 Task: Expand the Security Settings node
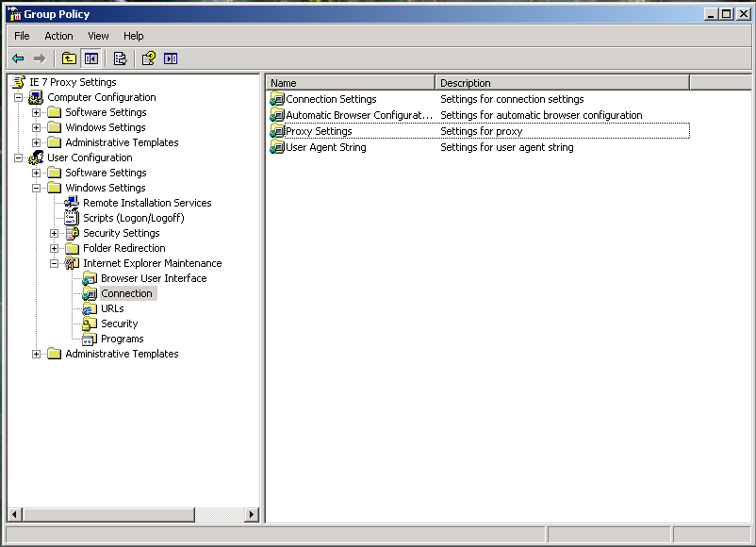[x=54, y=234]
